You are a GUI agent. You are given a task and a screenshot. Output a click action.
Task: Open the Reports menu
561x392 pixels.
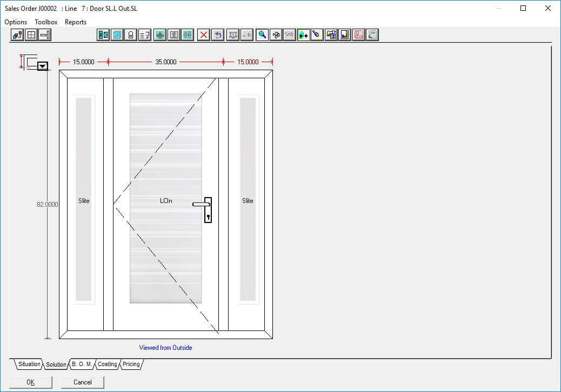coord(76,22)
